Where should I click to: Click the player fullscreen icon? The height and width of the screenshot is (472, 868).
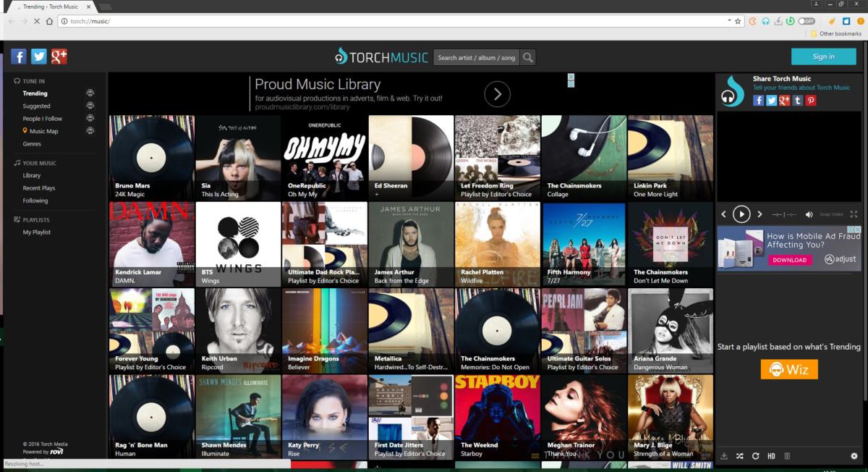point(854,214)
